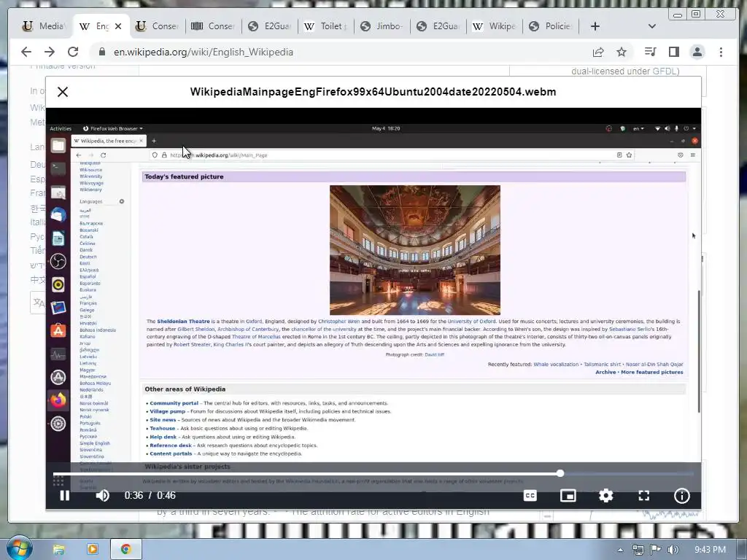Go back in Chrome browser
Image resolution: width=747 pixels, height=560 pixels.
point(26,52)
